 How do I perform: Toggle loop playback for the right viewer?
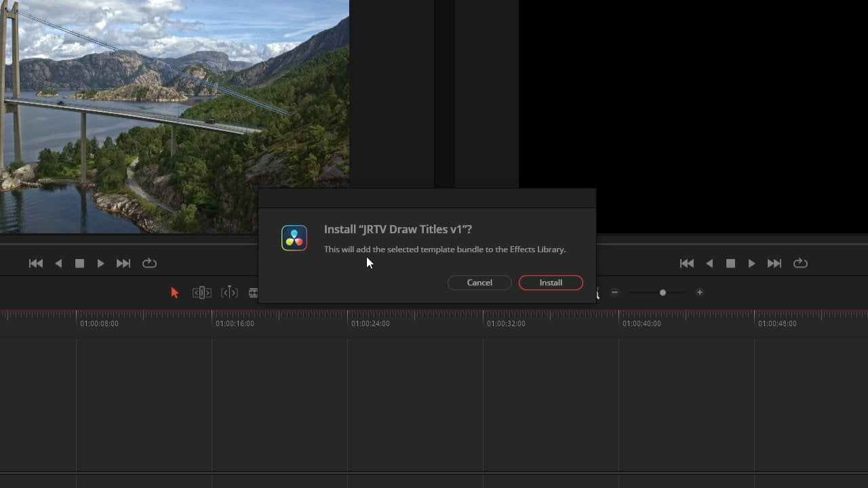tap(800, 263)
